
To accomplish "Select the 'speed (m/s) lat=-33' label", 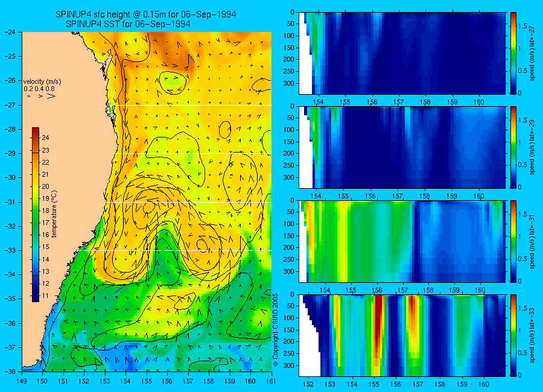I will pos(533,335).
